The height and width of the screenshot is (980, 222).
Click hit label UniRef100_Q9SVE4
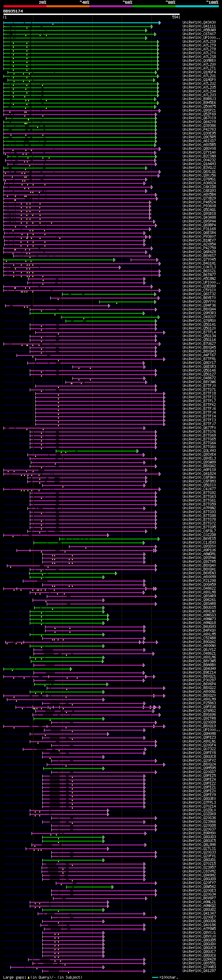(199, 455)
